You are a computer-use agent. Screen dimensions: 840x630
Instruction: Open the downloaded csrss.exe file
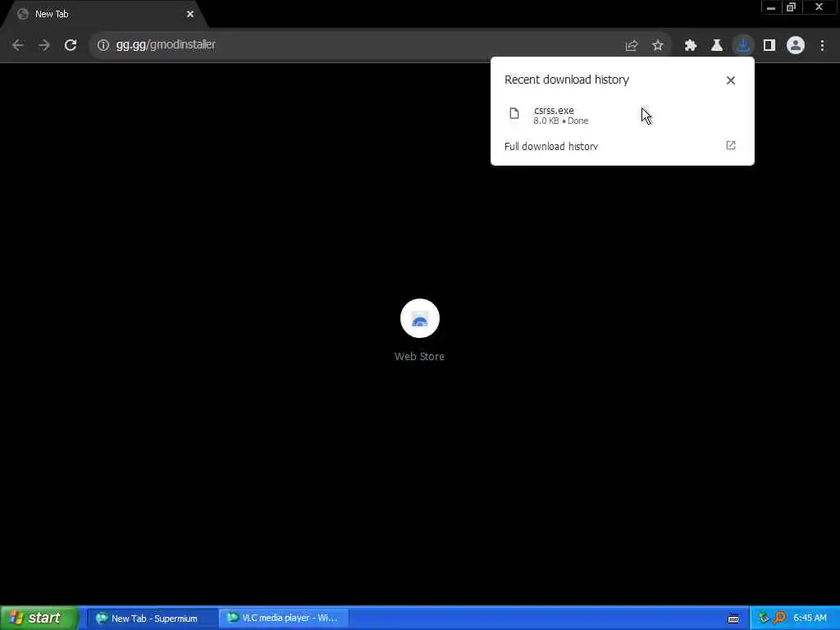click(622, 115)
